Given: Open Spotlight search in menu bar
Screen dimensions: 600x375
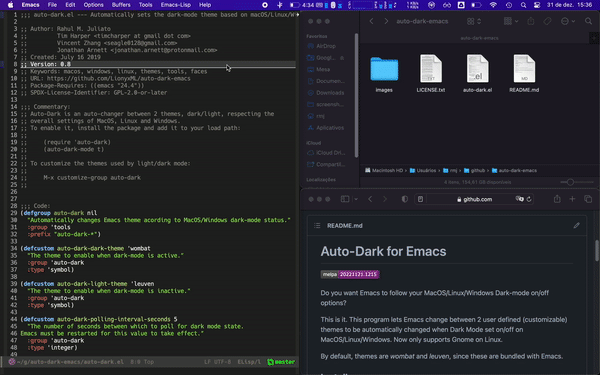Looking at the screenshot, I should point(523,5).
